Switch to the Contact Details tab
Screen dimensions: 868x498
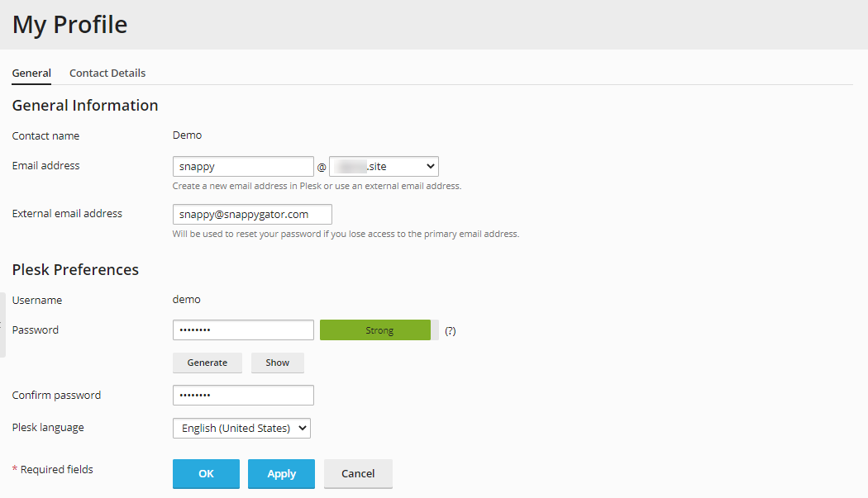[x=107, y=73]
